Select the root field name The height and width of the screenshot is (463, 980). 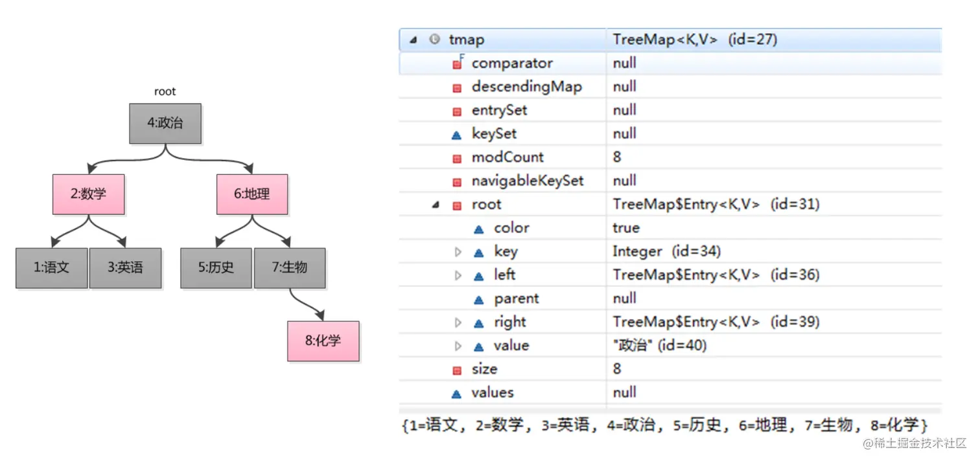tap(487, 205)
